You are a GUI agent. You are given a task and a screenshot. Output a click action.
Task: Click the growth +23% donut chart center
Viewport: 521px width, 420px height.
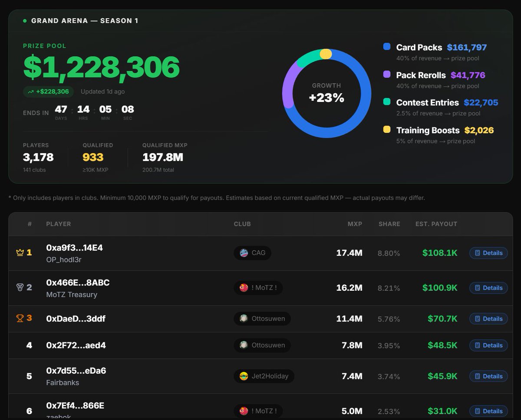(326, 93)
